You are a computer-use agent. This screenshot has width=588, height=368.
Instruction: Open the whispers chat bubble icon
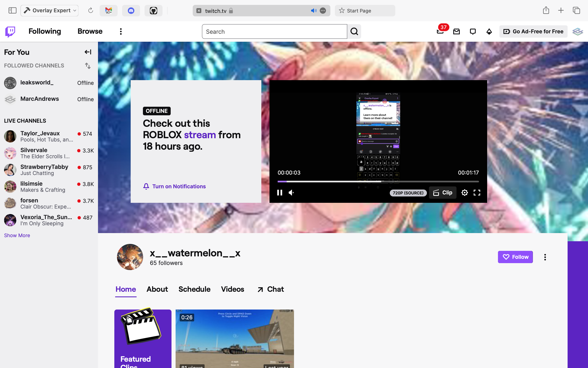pos(473,31)
